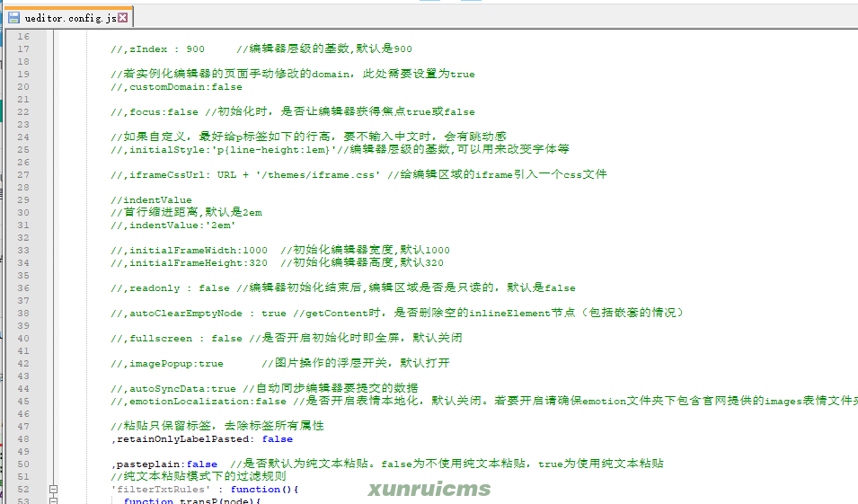Place cursor on the pasteplain false value
This screenshot has height=504, width=858.
(x=202, y=464)
